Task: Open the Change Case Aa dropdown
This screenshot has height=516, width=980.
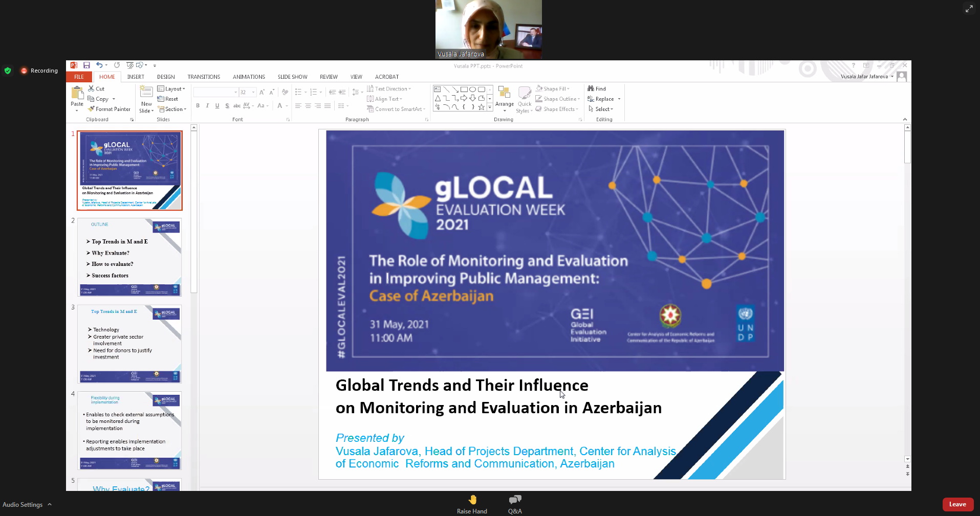Action: pyautogui.click(x=263, y=106)
